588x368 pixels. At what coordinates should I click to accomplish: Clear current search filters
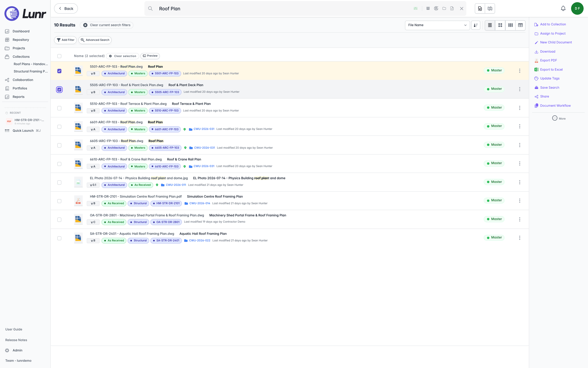107,25
